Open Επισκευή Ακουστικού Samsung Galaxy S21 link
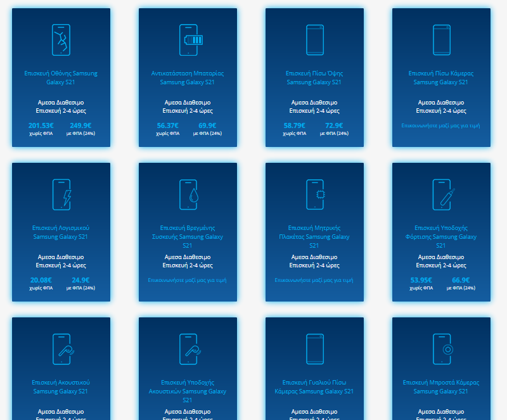Image resolution: width=507 pixels, height=420 pixels. click(x=61, y=386)
